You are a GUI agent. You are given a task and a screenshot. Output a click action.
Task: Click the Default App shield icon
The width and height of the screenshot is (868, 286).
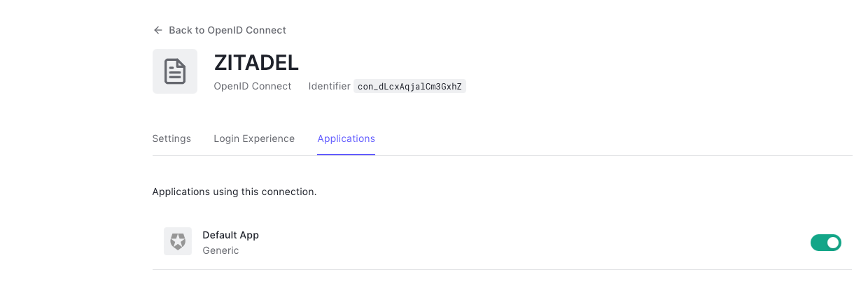pyautogui.click(x=178, y=241)
